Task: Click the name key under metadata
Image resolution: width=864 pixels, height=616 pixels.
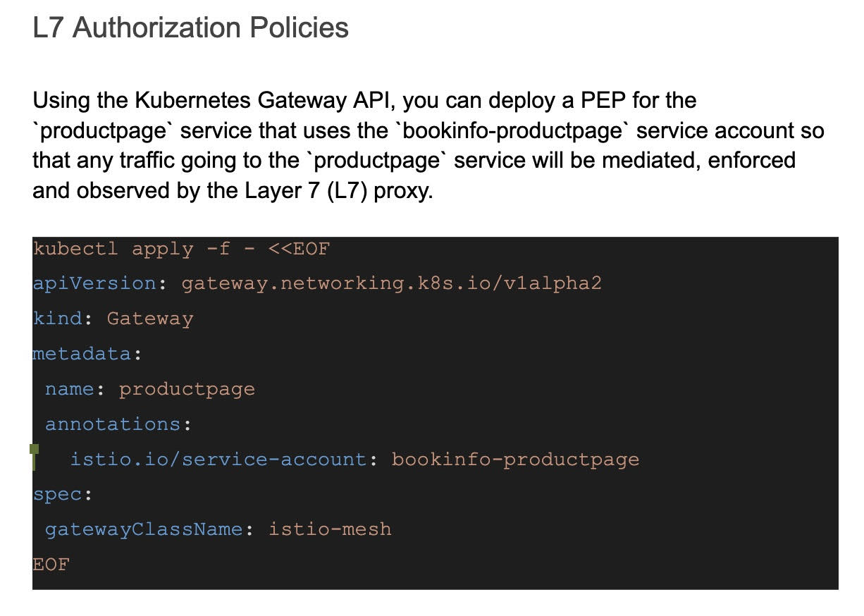Action: click(70, 389)
